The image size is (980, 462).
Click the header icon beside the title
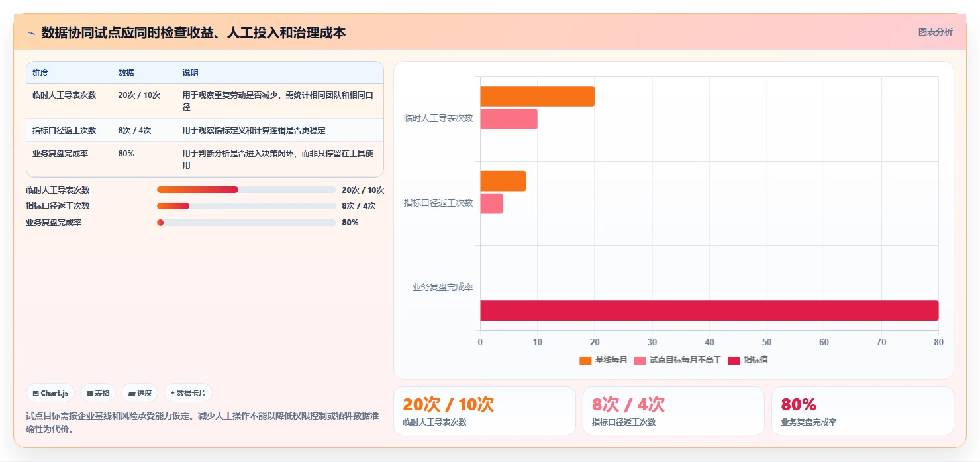point(31,33)
